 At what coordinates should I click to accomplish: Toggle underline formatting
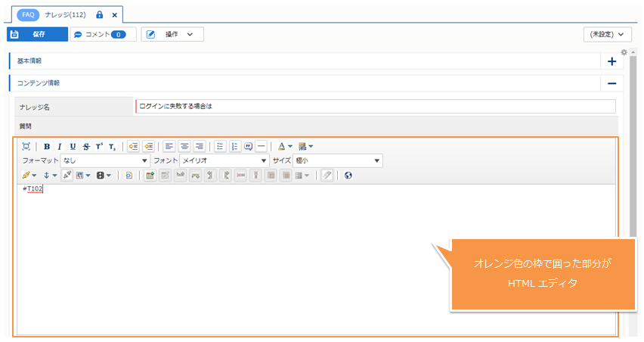[x=73, y=146]
